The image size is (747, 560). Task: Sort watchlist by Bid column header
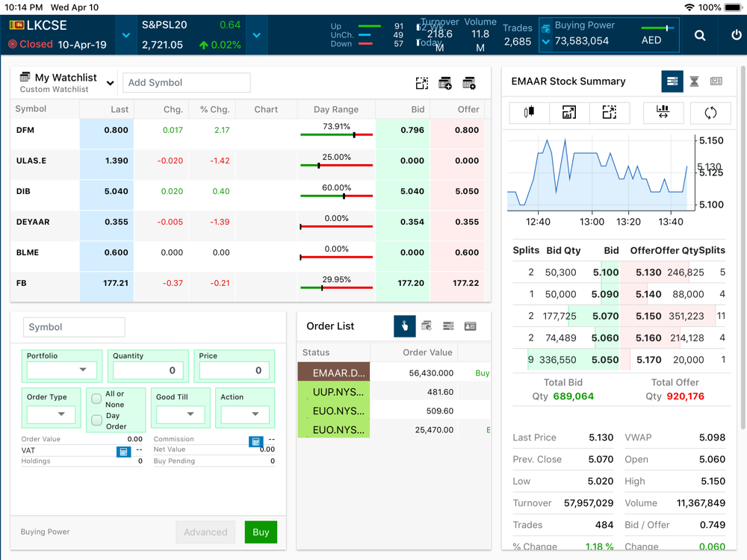418,110
